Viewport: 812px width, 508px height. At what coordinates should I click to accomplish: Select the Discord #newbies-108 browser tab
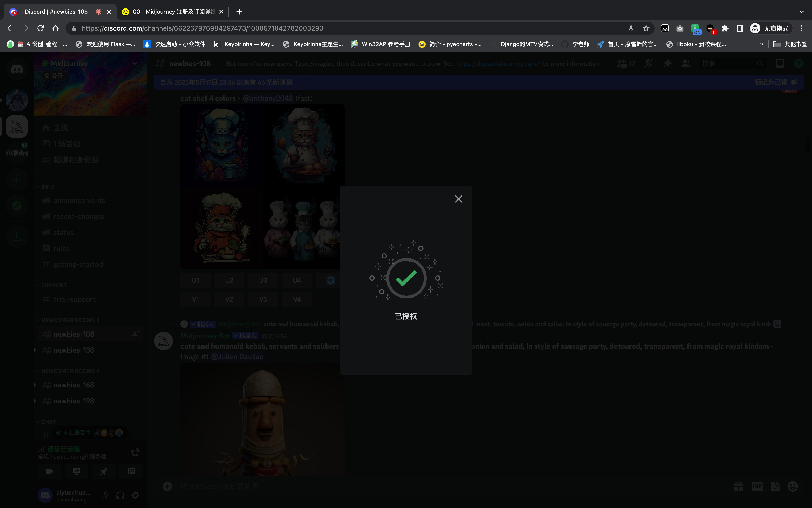pos(60,12)
